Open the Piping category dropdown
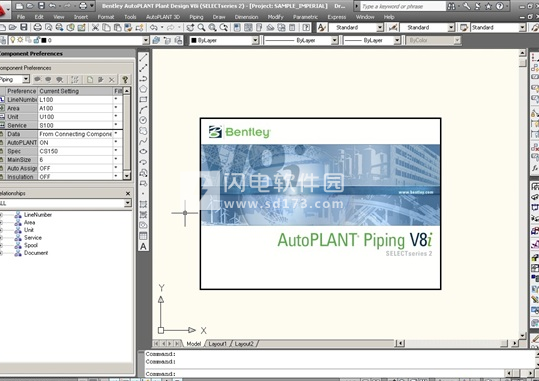539x381 pixels. 26,79
